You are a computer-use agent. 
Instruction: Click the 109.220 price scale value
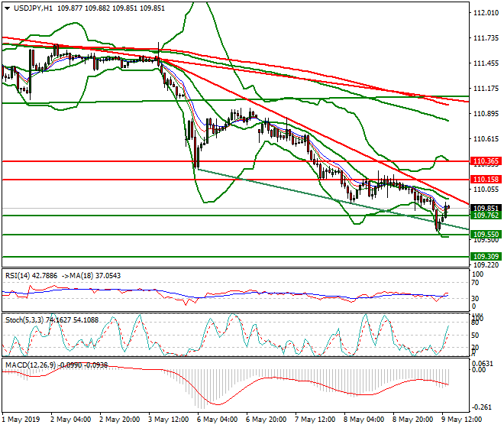[x=486, y=265]
